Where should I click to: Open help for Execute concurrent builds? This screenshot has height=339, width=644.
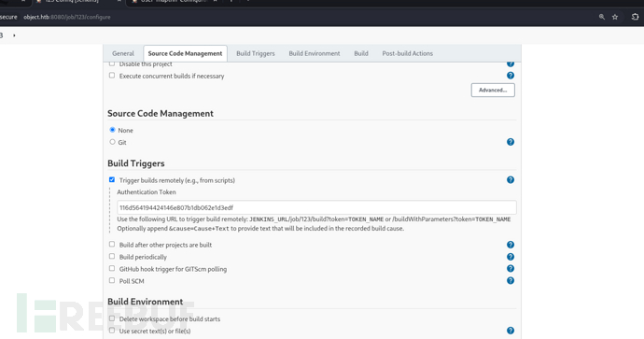(511, 76)
